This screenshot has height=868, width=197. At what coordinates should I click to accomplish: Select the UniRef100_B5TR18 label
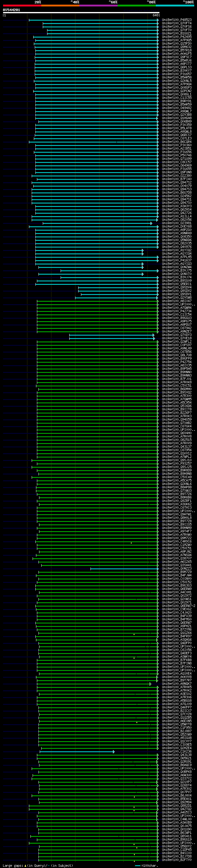coord(177,50)
